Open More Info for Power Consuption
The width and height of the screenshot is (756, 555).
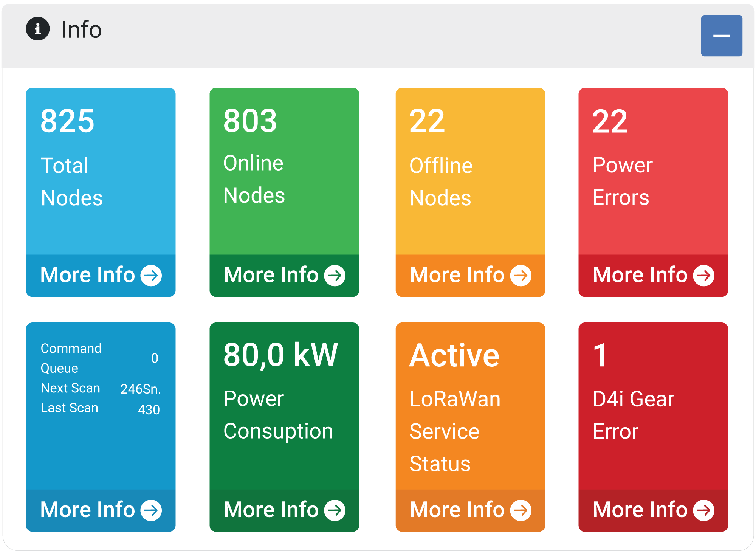(284, 510)
